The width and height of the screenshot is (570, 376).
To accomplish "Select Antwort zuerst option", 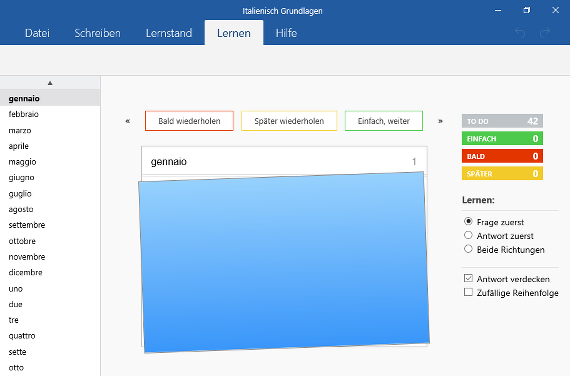I will click(x=468, y=235).
